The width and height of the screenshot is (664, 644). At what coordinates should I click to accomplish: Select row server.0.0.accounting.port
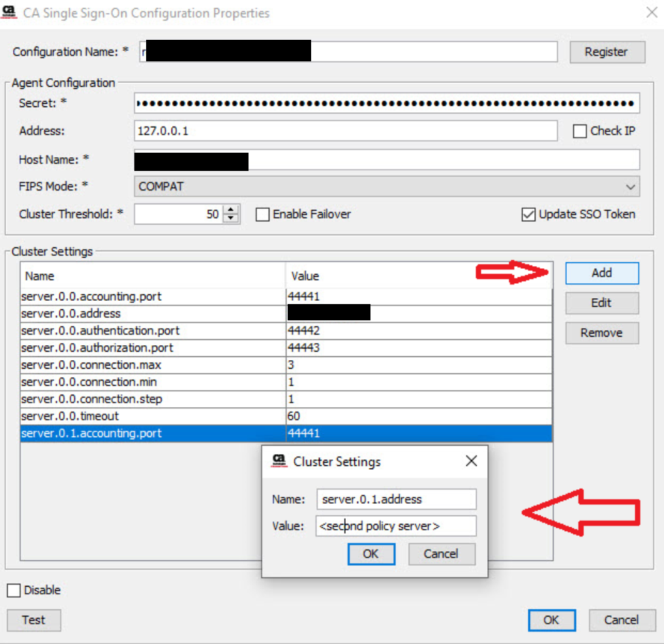pos(286,297)
